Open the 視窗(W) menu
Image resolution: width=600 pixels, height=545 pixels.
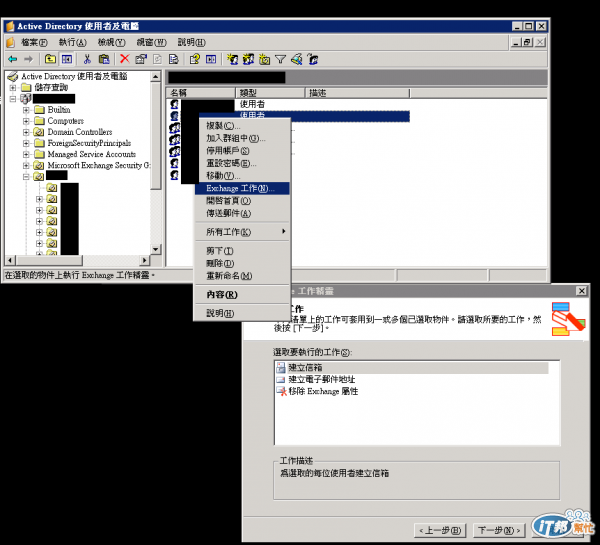151,42
